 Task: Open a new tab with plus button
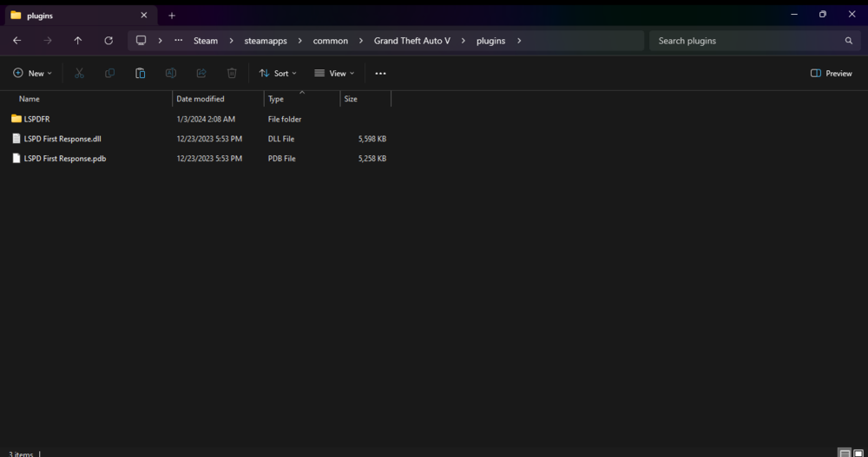click(x=172, y=16)
